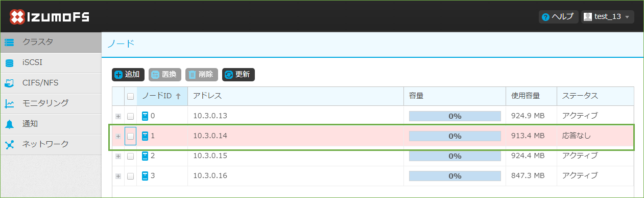Select the iSCSI database icon
Viewport: 644px width, 198px height.
coord(9,63)
